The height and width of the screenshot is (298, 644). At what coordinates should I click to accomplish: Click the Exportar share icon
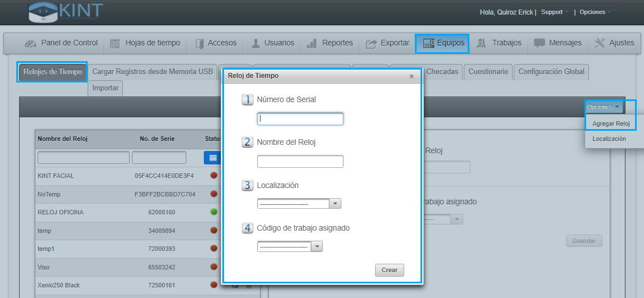coord(371,43)
